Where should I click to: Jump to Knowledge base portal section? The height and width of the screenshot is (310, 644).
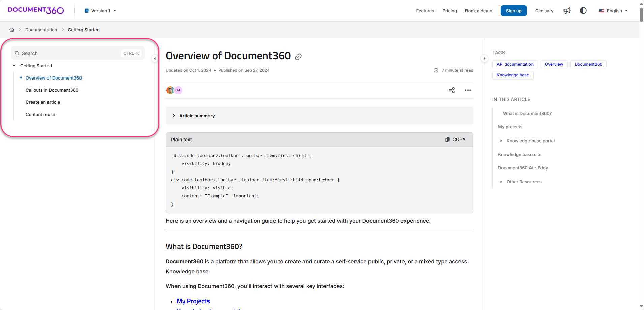tap(531, 141)
